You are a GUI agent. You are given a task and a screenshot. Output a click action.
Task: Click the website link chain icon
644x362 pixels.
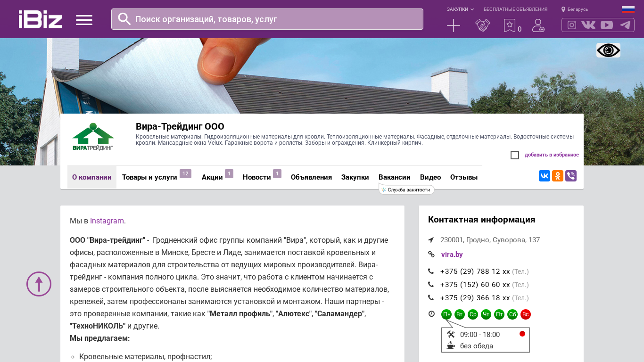(x=431, y=255)
